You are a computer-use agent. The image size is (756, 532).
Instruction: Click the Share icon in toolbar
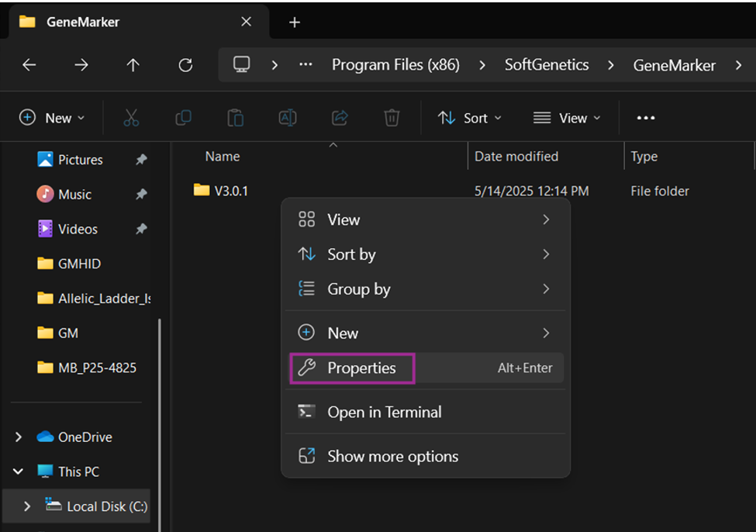click(340, 118)
